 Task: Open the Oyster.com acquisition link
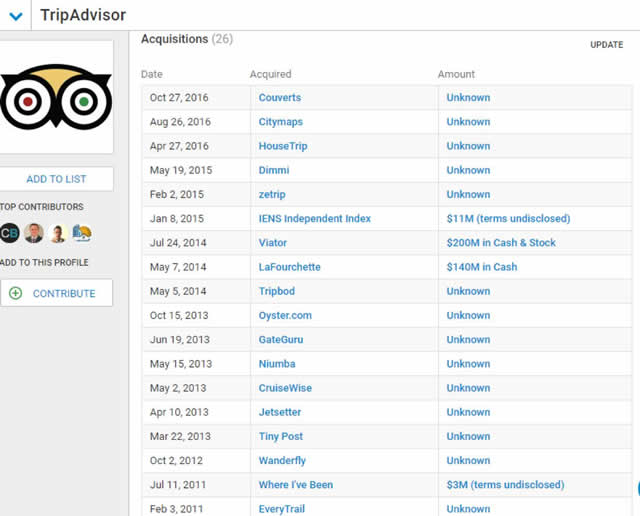285,316
